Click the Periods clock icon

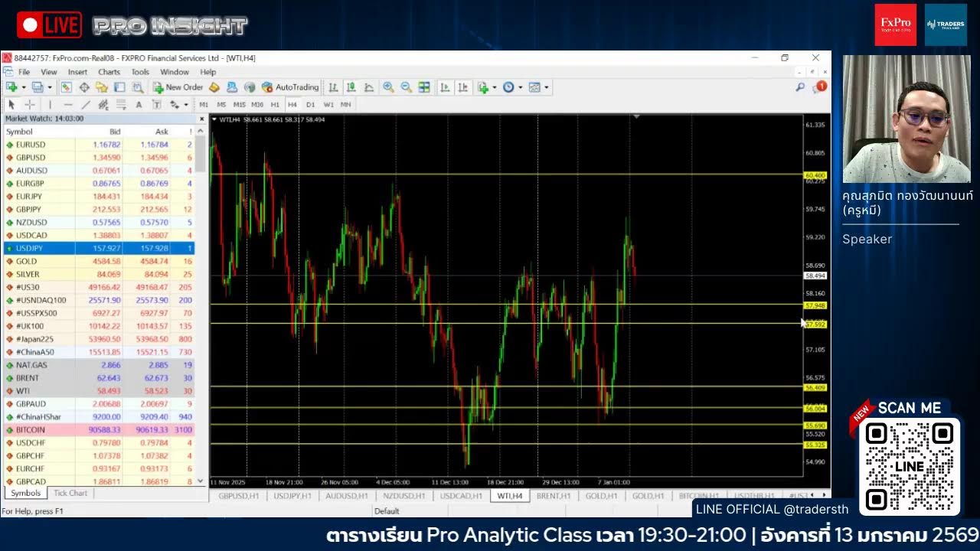click(508, 87)
